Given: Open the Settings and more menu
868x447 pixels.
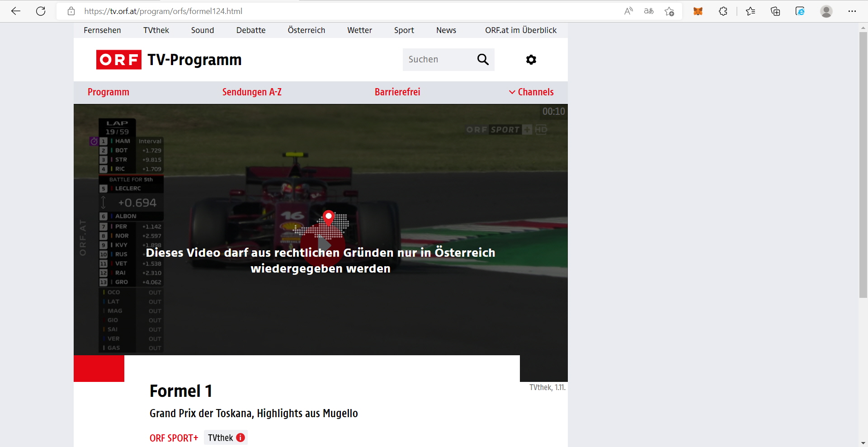Looking at the screenshot, I should tap(852, 11).
